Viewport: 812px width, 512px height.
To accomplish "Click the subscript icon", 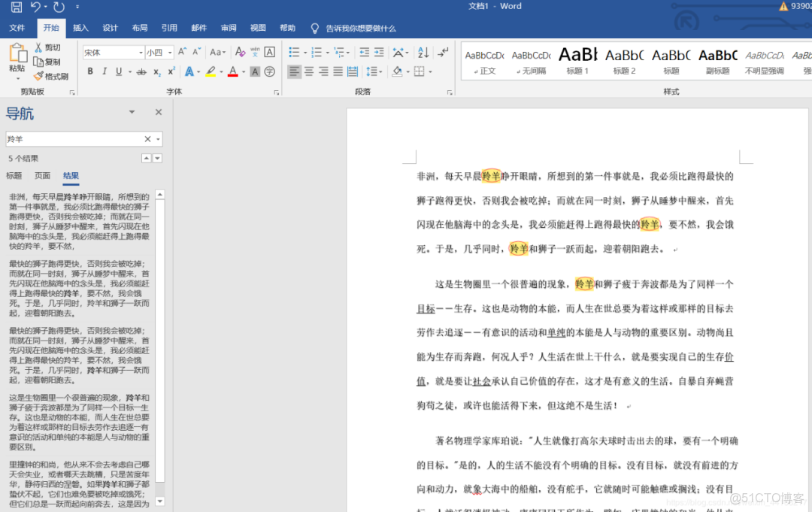I will click(156, 71).
